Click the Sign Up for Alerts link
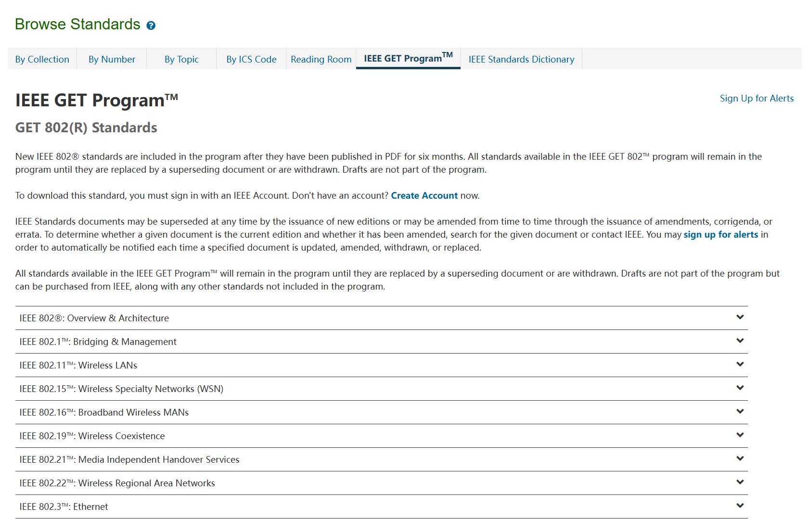Viewport: 809px width, 532px height. click(x=757, y=98)
